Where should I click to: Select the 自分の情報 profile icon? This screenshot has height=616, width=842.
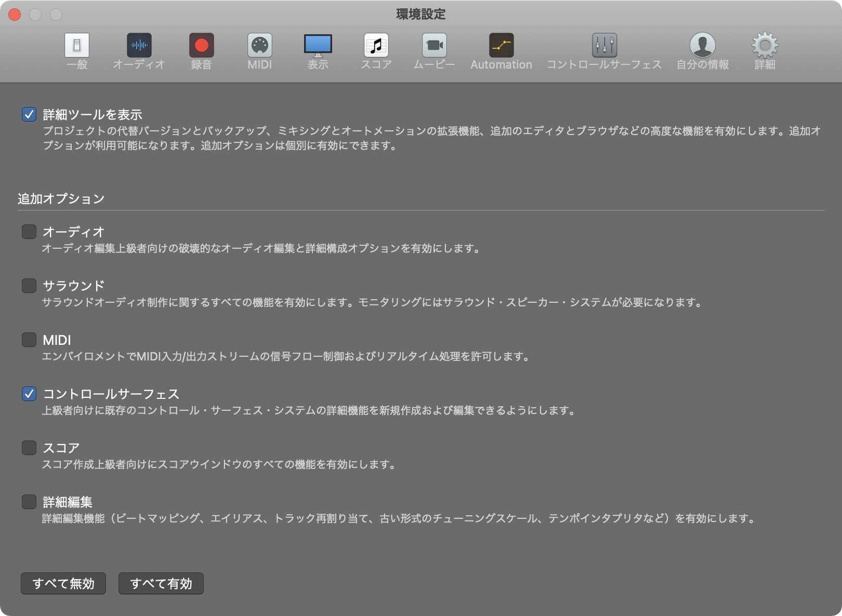[x=703, y=46]
